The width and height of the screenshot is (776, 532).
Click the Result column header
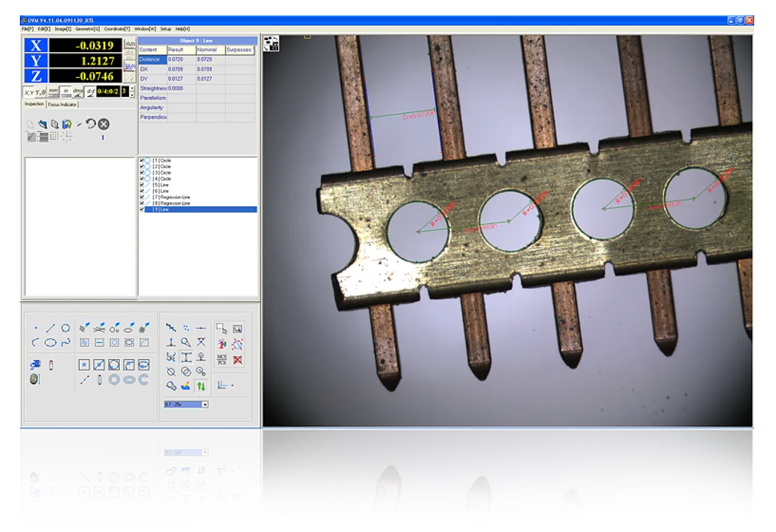182,50
